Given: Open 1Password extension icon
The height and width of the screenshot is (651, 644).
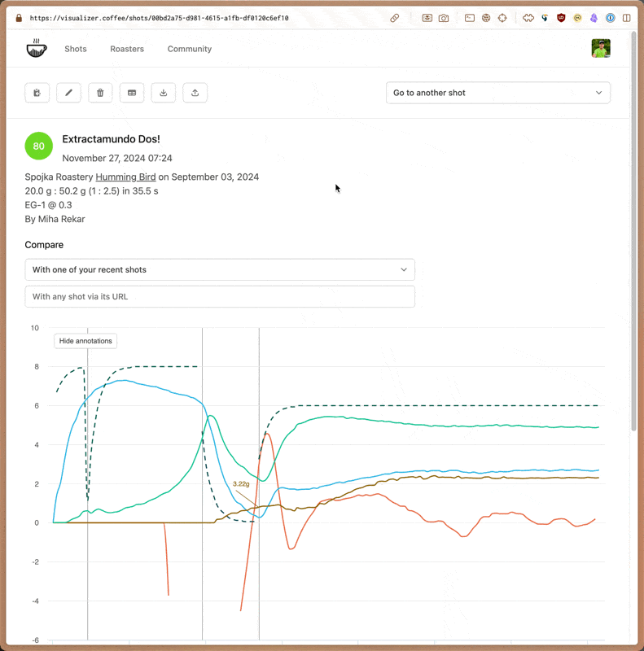Looking at the screenshot, I should click(x=610, y=18).
